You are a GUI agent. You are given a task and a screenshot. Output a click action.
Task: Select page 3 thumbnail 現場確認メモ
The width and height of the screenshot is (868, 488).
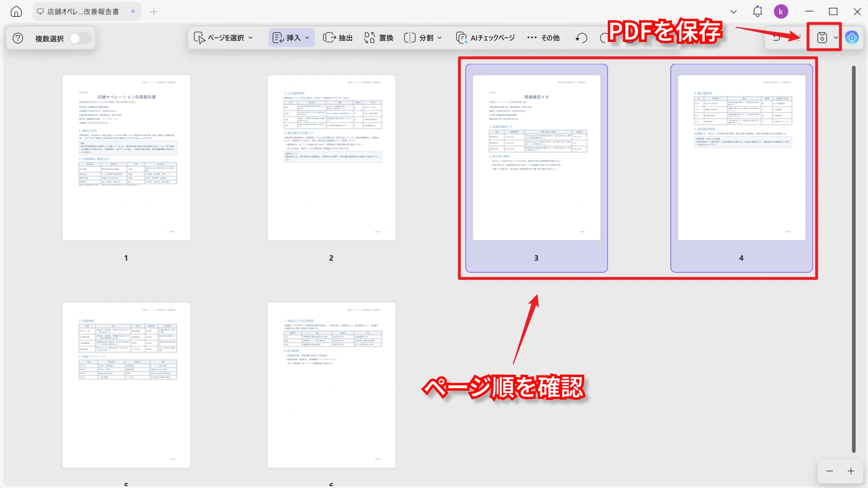coord(537,157)
